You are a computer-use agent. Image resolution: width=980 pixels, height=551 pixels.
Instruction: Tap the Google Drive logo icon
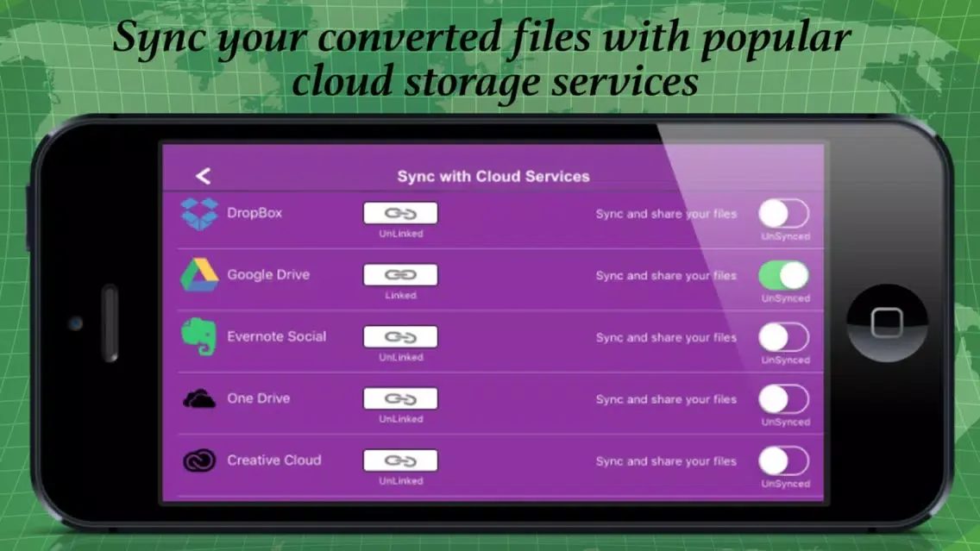[199, 275]
